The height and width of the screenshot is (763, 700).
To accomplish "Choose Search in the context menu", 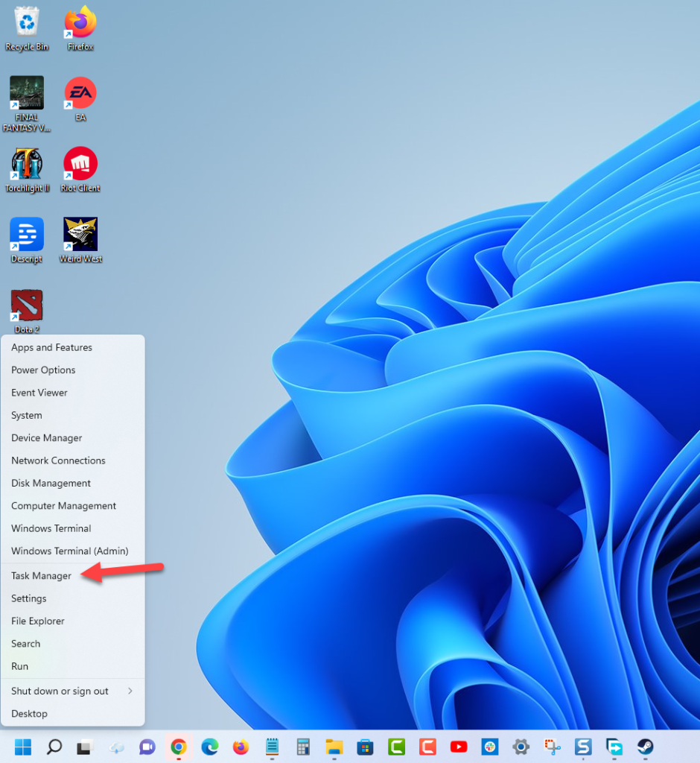I will 73,644.
